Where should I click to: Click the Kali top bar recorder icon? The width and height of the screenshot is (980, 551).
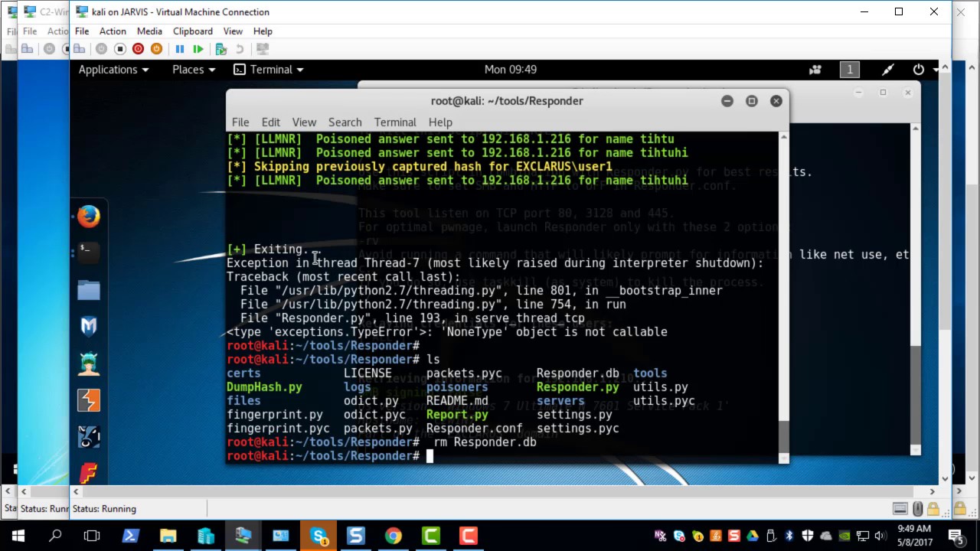815,70
